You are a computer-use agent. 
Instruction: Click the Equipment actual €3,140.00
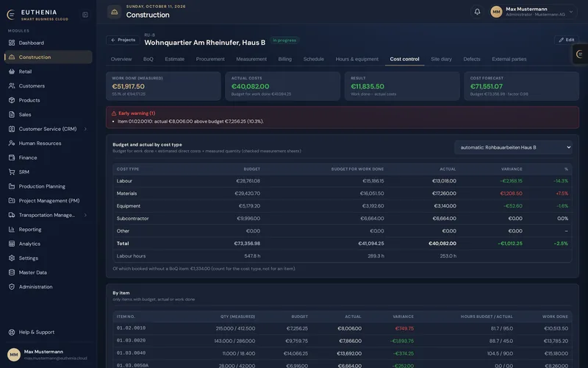[x=445, y=206]
